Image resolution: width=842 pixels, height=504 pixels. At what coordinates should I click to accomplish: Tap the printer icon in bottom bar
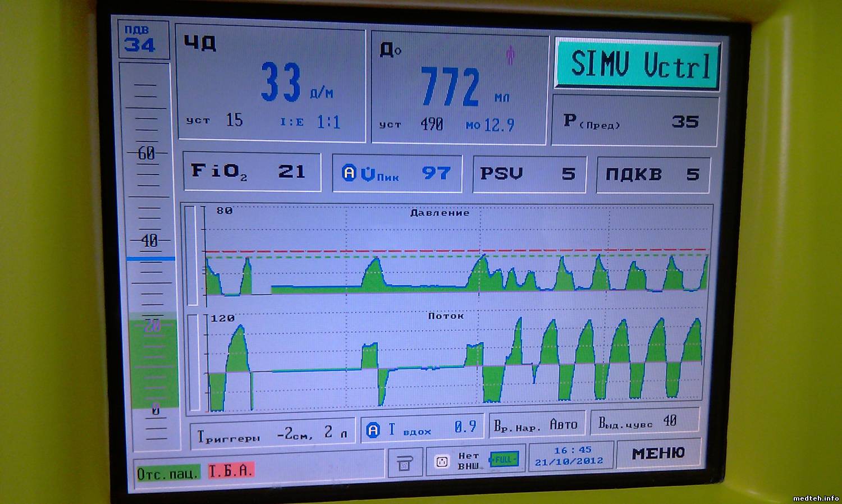(x=404, y=464)
